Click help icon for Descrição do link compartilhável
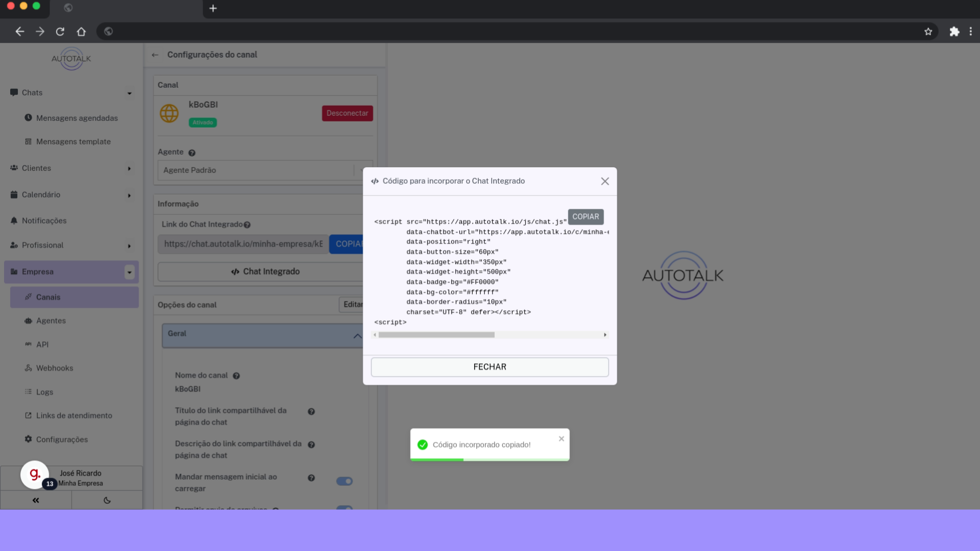 coord(311,444)
